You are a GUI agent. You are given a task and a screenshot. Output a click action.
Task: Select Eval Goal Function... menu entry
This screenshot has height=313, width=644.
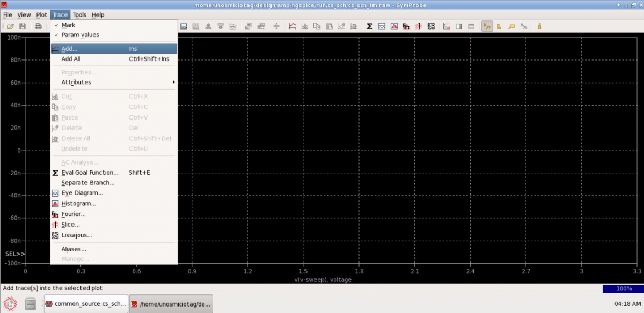(x=114, y=173)
